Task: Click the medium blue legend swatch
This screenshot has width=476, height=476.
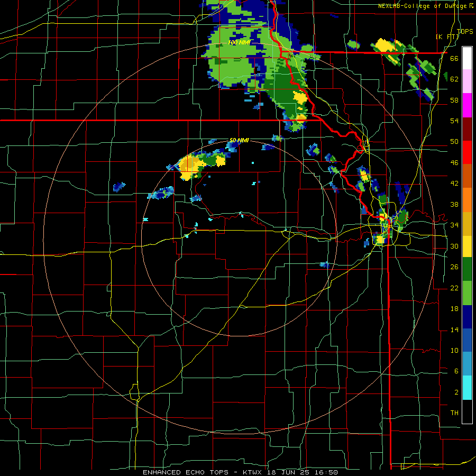Action: (x=467, y=340)
